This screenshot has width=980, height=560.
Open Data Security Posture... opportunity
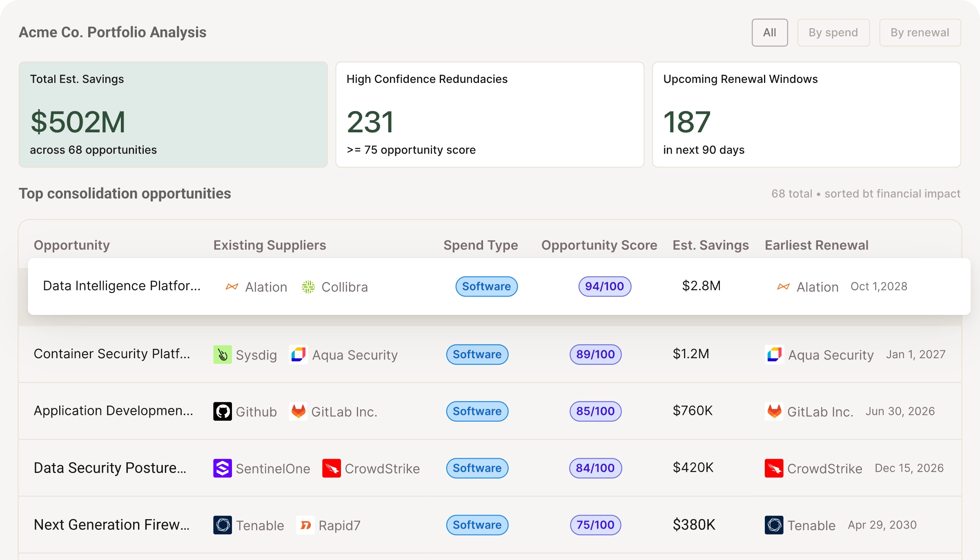point(110,468)
